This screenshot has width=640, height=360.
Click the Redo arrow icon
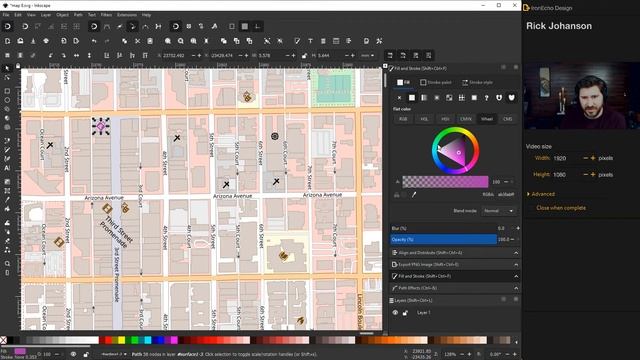click(x=107, y=41)
